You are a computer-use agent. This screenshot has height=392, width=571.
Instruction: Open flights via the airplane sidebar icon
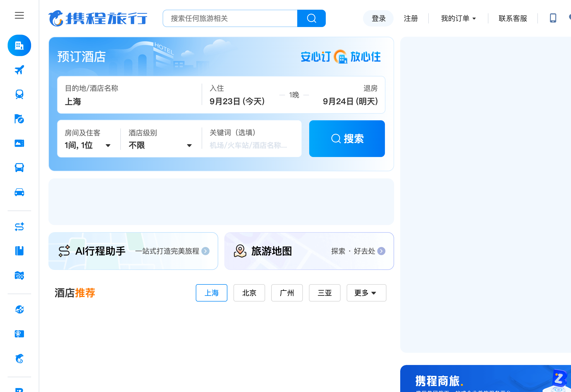coord(19,70)
